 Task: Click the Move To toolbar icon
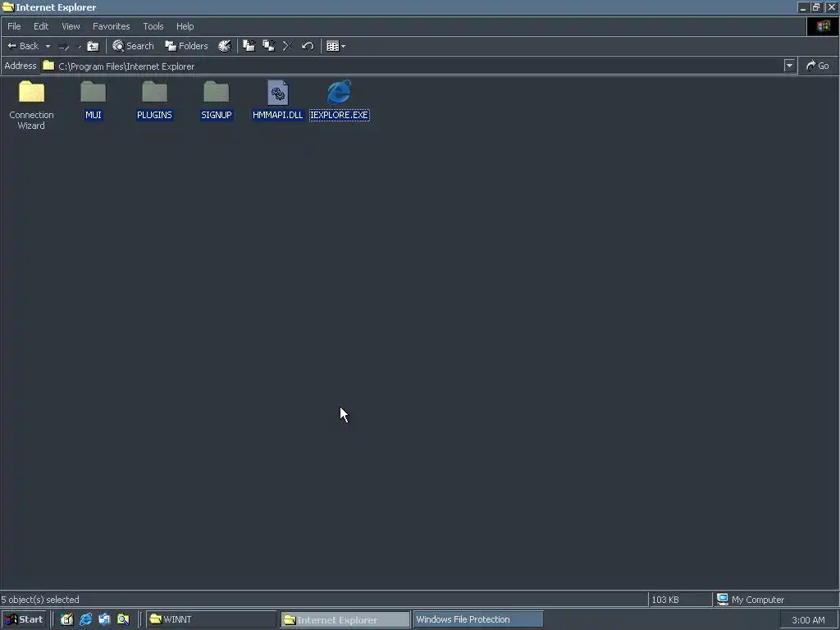(x=249, y=46)
